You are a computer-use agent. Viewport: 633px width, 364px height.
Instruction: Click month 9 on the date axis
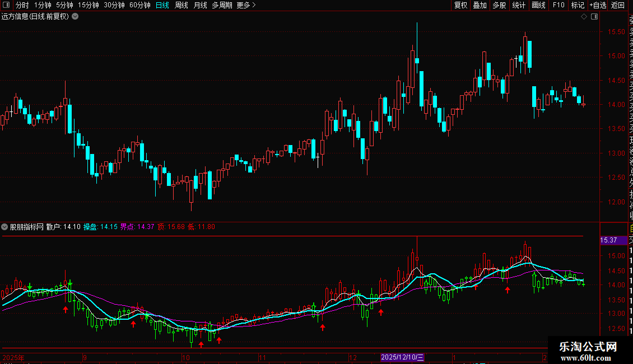click(85, 357)
